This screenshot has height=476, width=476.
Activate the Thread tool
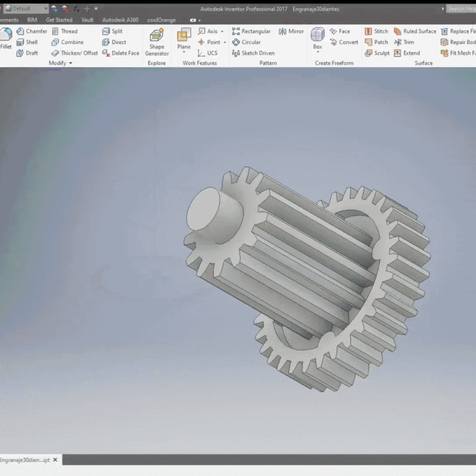pos(64,31)
